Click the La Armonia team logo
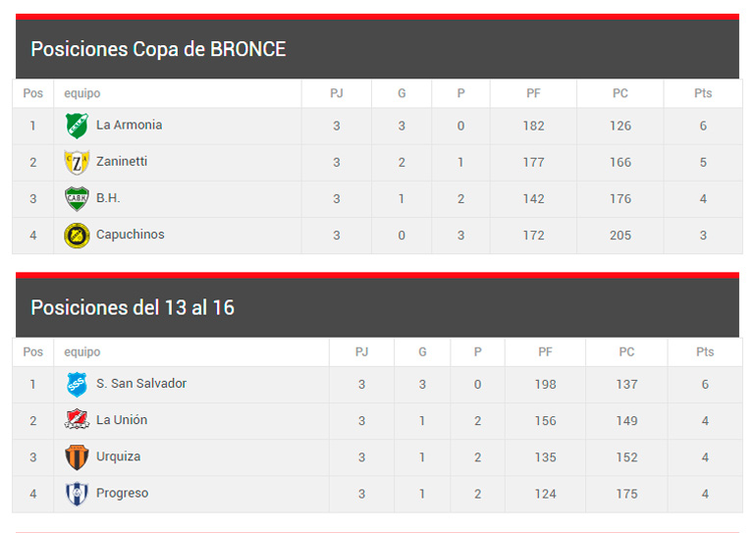Screen dimensions: 756x533 click(x=77, y=126)
